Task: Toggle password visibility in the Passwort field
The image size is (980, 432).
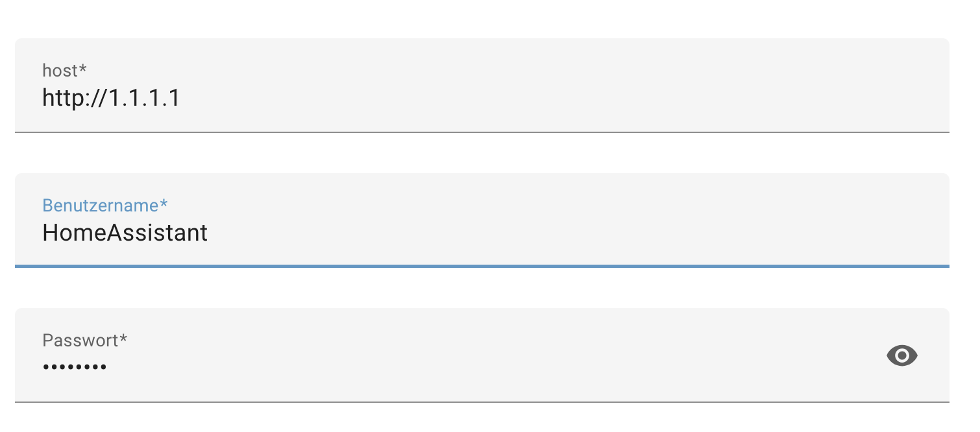Action: point(901,355)
